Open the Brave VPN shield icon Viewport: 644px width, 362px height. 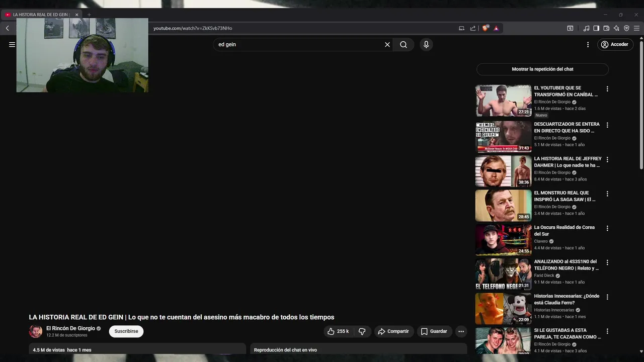[626, 28]
